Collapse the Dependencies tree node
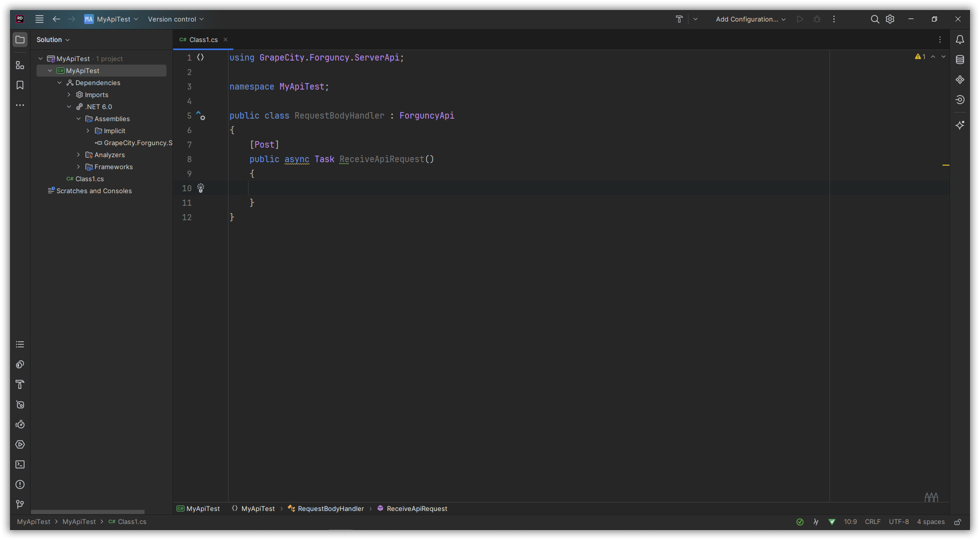The image size is (980, 540). [59, 83]
